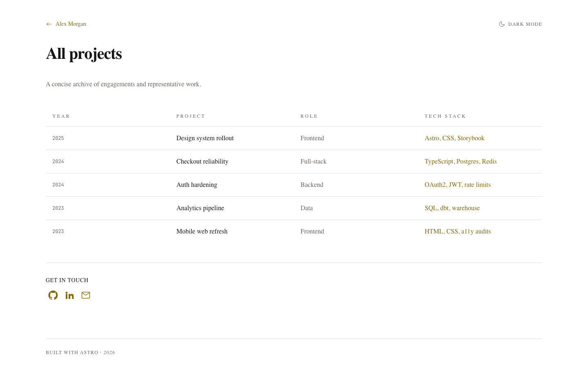
Task: Click the BUILT WITH ASTRO footer text
Action: [x=80, y=352]
